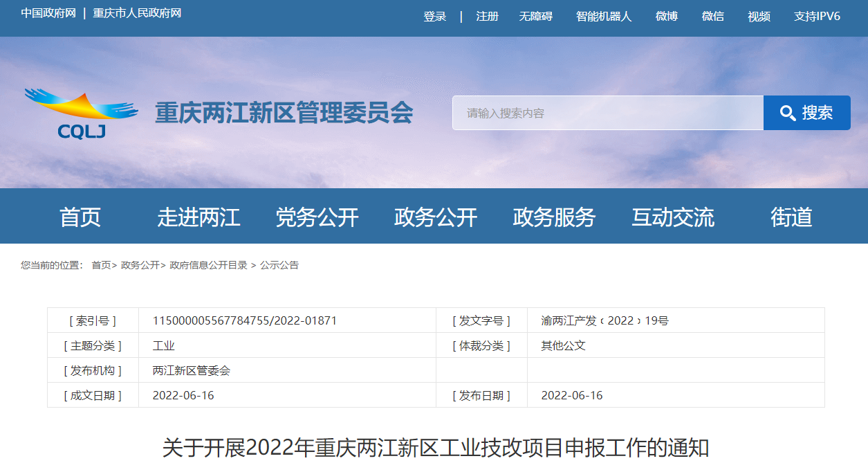Focus the 请输入搜索内容 search field
The width and height of the screenshot is (868, 472).
click(607, 113)
